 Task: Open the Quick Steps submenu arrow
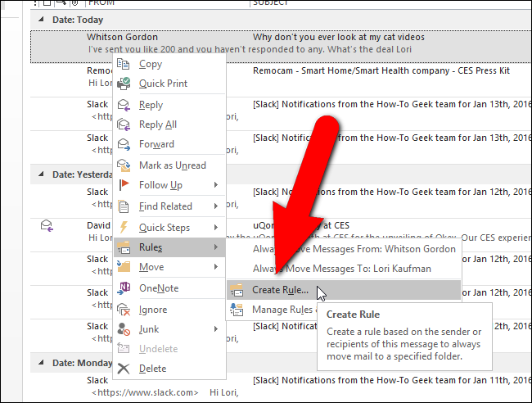pyautogui.click(x=216, y=227)
